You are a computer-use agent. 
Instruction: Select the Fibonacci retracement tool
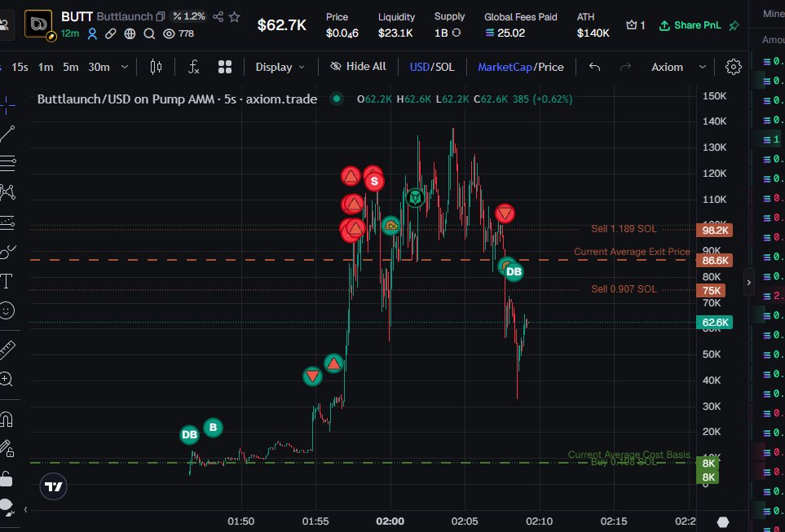click(x=7, y=163)
